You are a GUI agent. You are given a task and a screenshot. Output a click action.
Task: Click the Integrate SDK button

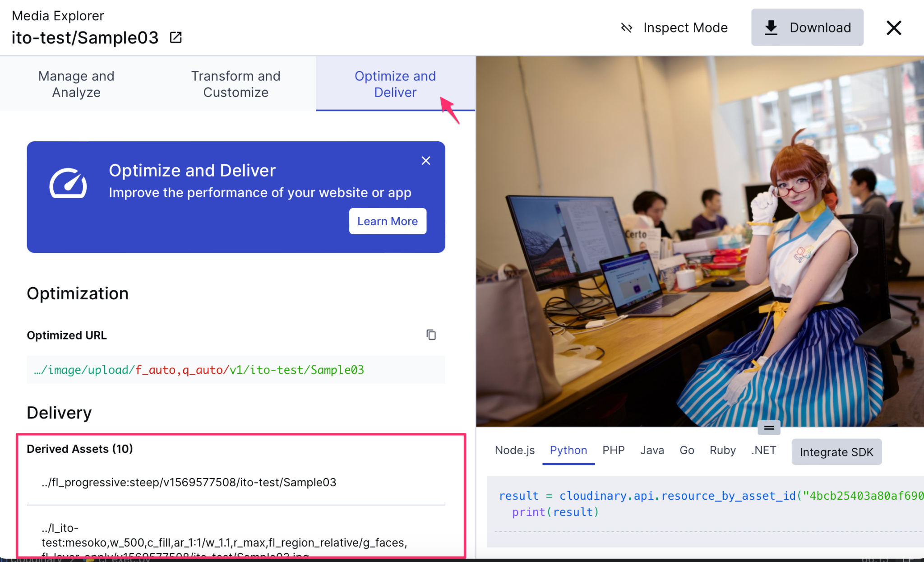[x=836, y=452]
